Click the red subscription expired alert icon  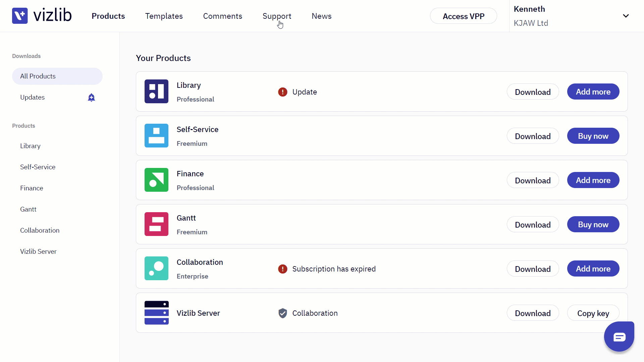pyautogui.click(x=283, y=269)
